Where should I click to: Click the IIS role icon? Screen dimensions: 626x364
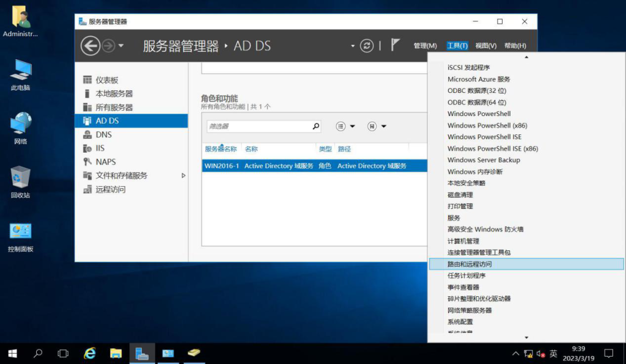click(87, 148)
